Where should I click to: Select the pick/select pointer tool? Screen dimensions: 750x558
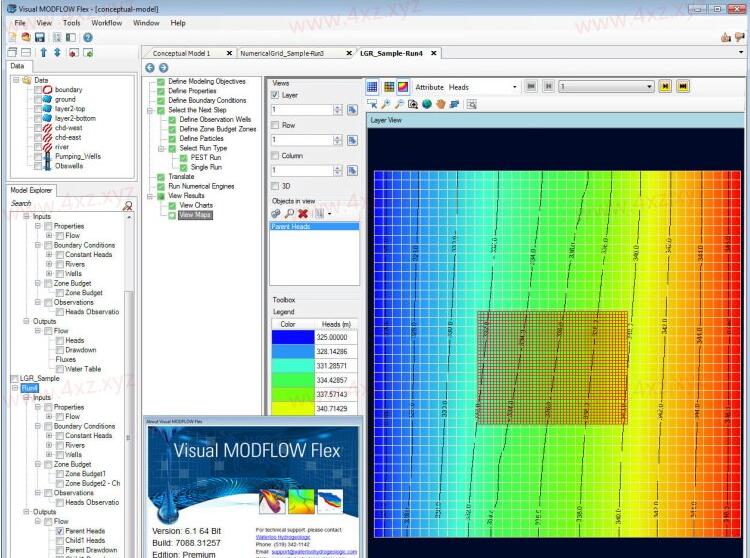point(372,104)
